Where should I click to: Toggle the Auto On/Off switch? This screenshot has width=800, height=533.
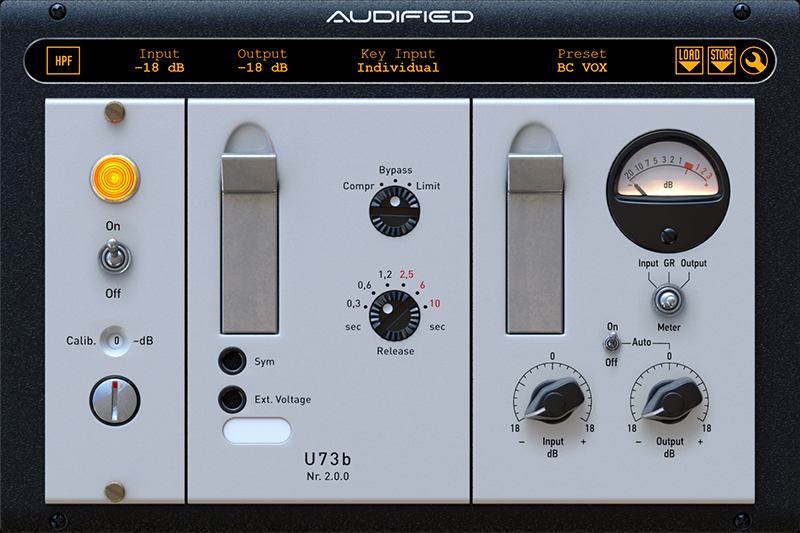coord(612,342)
